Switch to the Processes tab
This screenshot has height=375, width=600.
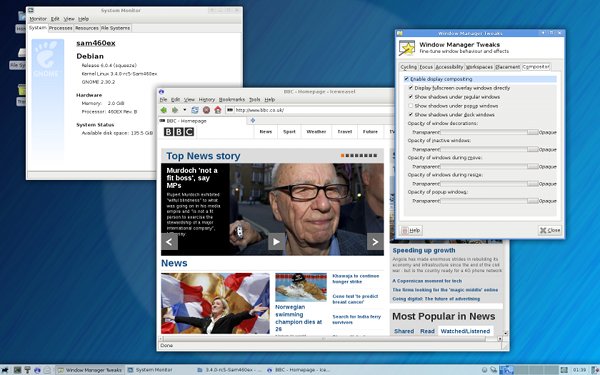pos(60,28)
